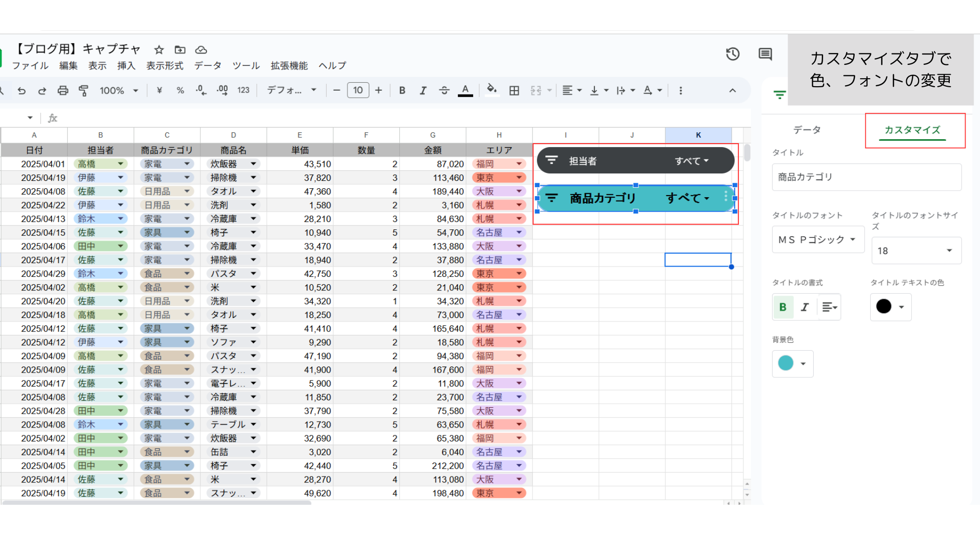Screen dimensions: 980x535
Task: Select the paint format roller icon
Action: tap(84, 91)
